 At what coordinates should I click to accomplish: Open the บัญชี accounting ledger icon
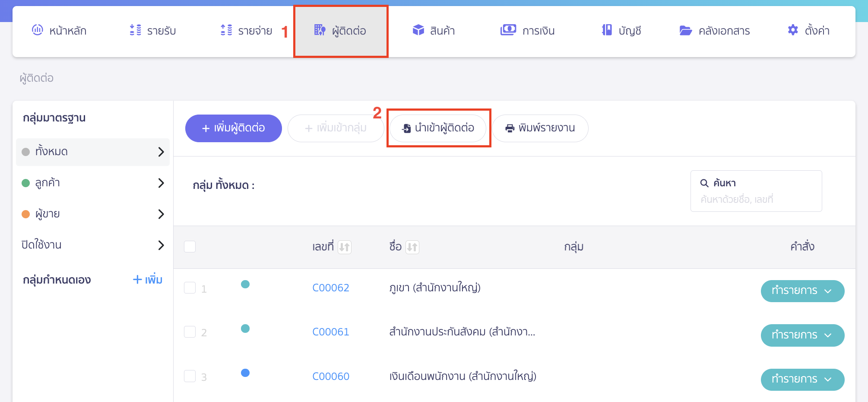(607, 29)
